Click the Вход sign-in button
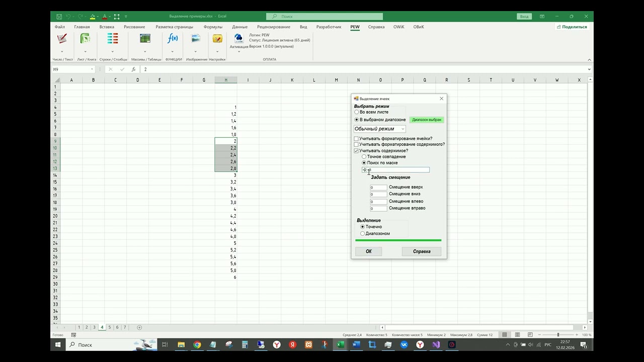The width and height of the screenshot is (644, 362). [x=524, y=17]
